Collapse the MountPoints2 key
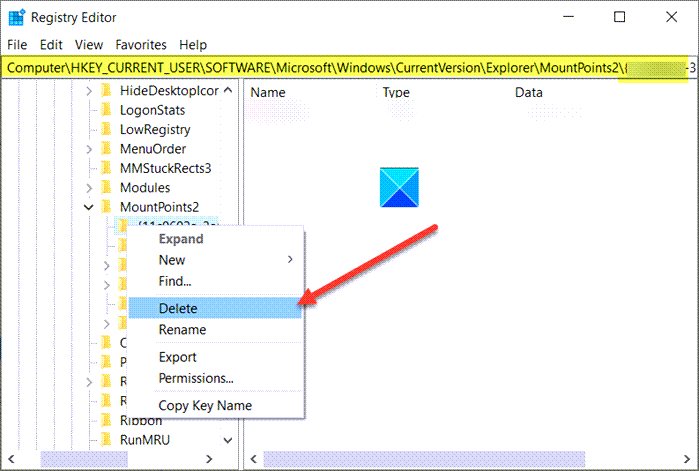 [x=89, y=208]
